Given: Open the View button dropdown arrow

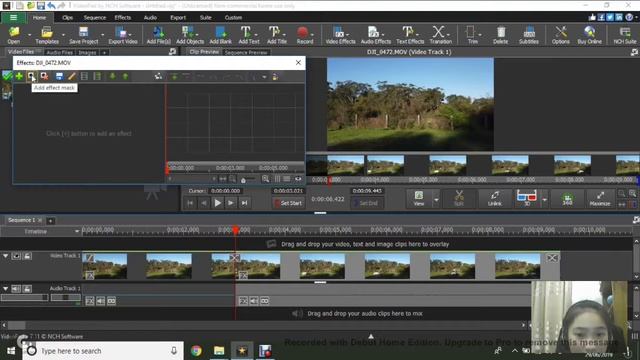Looking at the screenshot, I should click(x=436, y=200).
